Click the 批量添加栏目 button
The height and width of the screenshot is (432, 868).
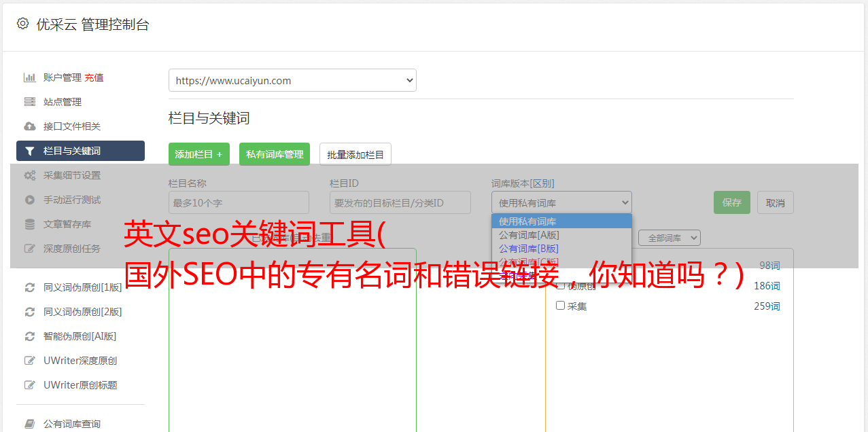(355, 154)
